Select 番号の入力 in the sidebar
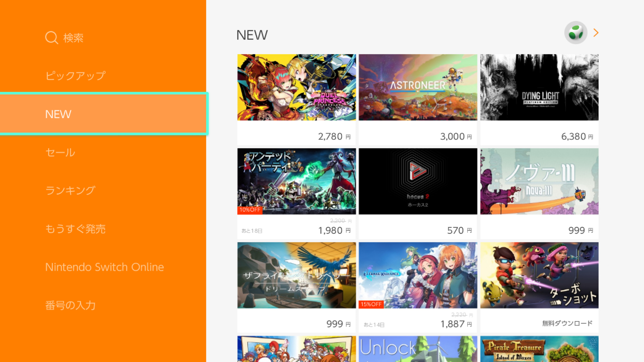The width and height of the screenshot is (644, 362). [x=70, y=305]
